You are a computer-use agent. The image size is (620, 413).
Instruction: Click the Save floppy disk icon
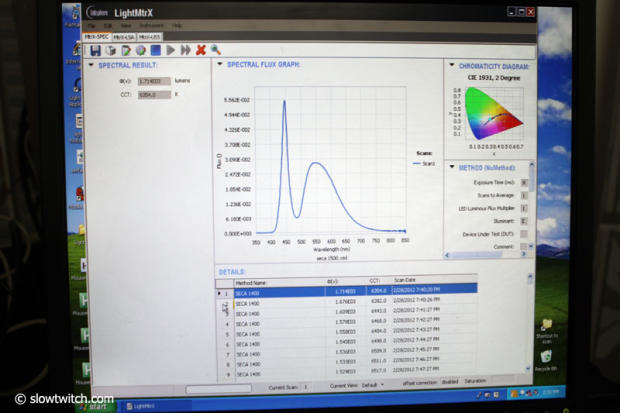coord(95,50)
